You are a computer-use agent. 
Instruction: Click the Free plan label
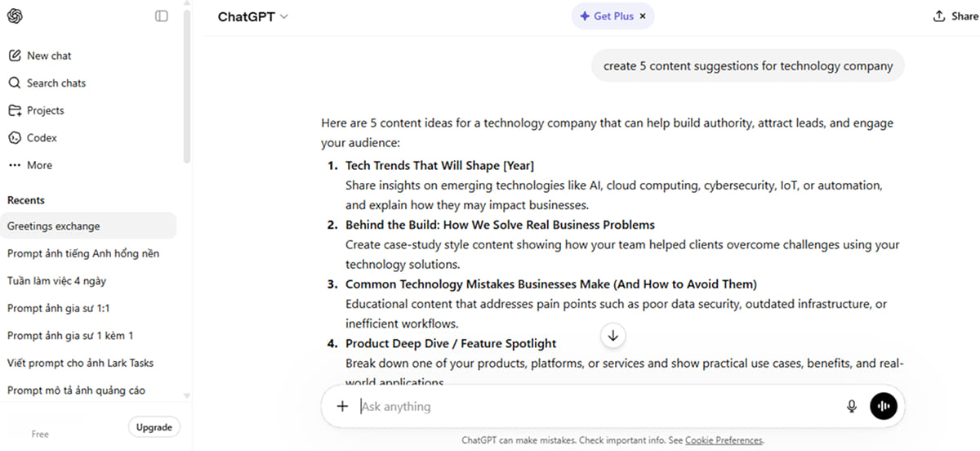tap(40, 434)
